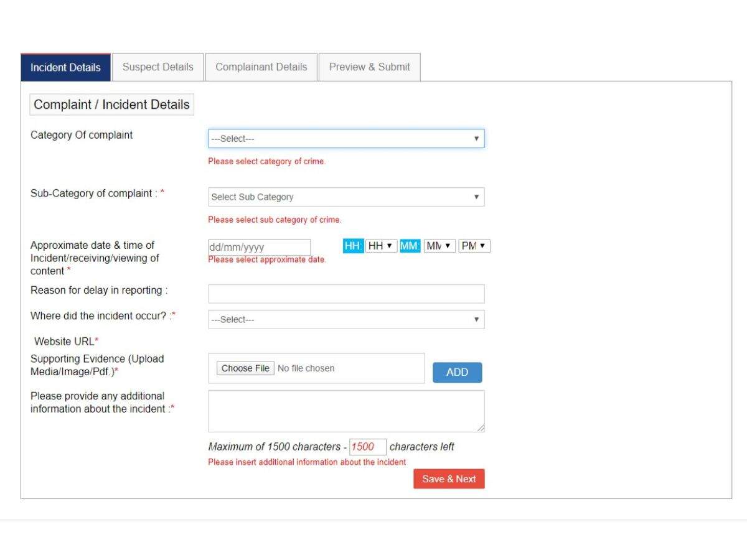
Task: Click the 'Please select category of crime' warning text
Action: tap(267, 161)
